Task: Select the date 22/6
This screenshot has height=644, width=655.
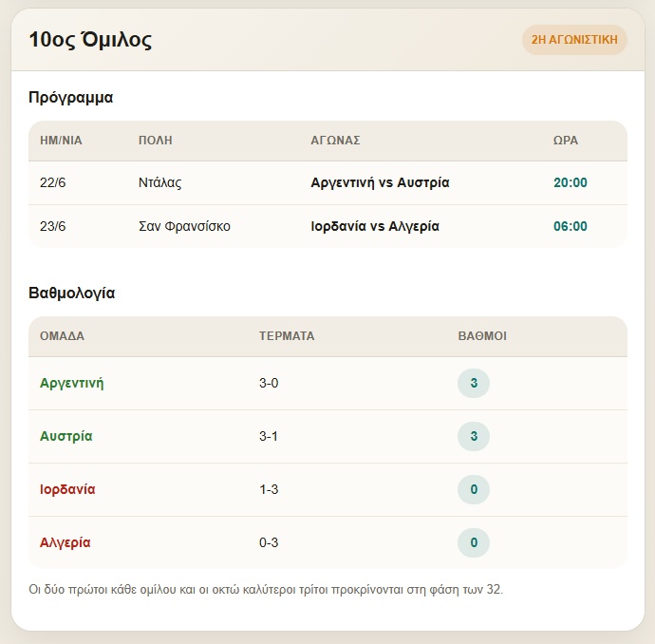Action: pyautogui.click(x=52, y=182)
